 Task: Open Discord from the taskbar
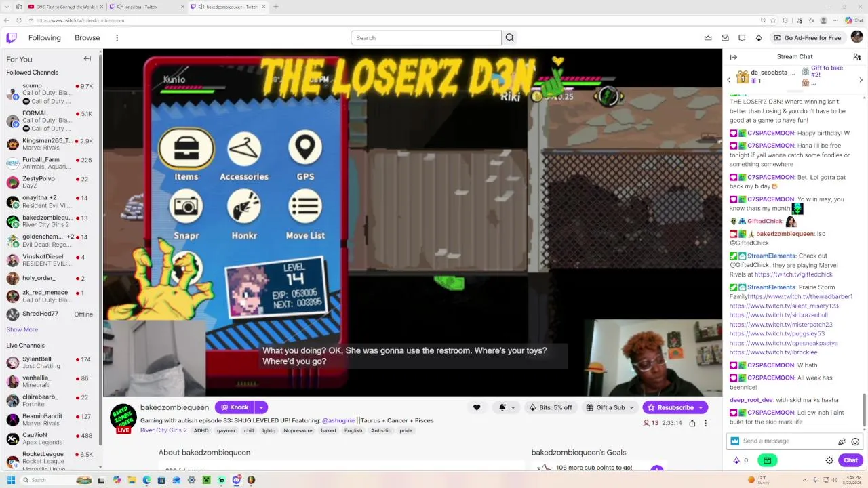(236, 480)
